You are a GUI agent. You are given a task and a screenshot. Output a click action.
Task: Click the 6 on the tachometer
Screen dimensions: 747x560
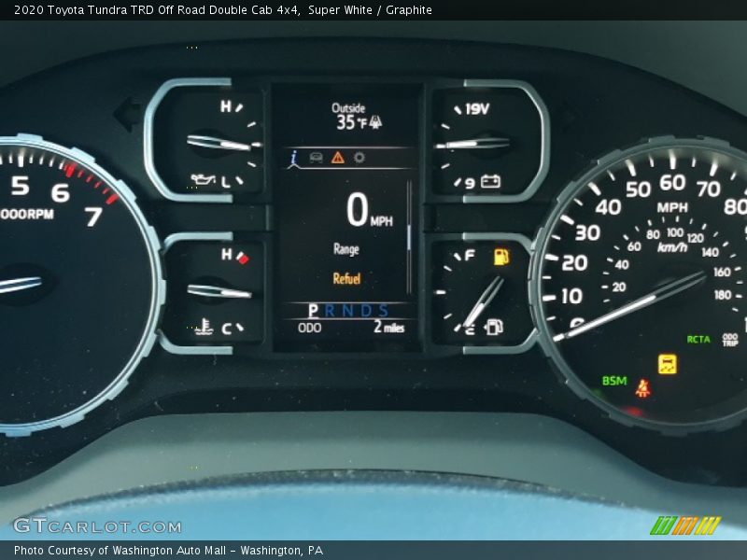pyautogui.click(x=61, y=192)
